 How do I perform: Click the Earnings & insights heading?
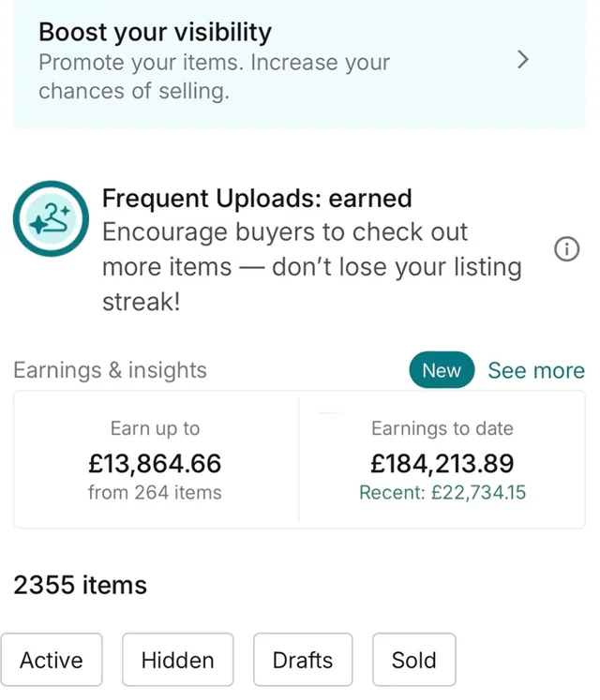[x=110, y=370]
